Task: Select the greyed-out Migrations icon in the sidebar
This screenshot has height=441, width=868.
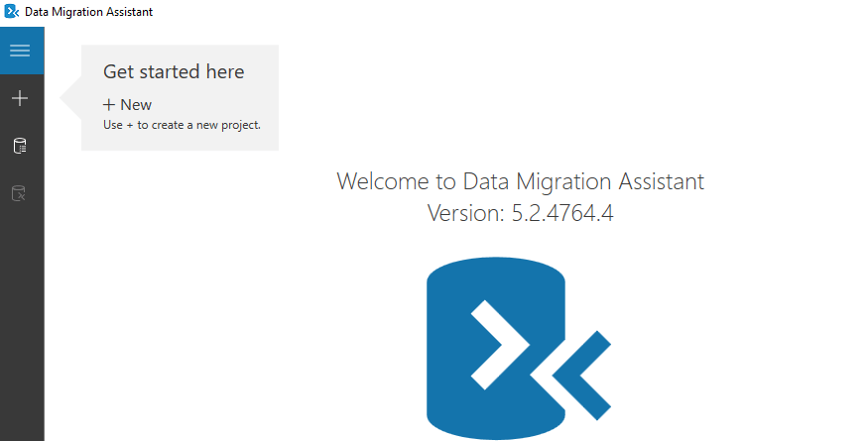Action: point(21,193)
